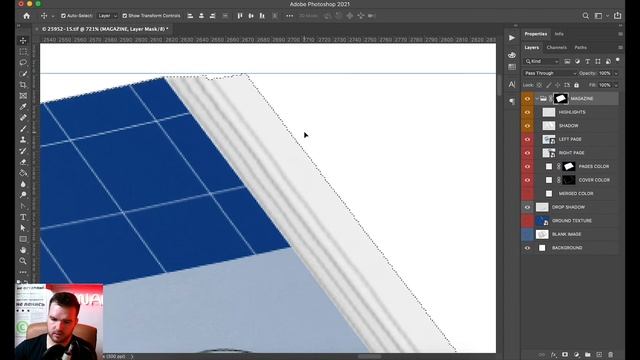Select the Dodge tool
This screenshot has width=640, height=360.
click(x=23, y=195)
